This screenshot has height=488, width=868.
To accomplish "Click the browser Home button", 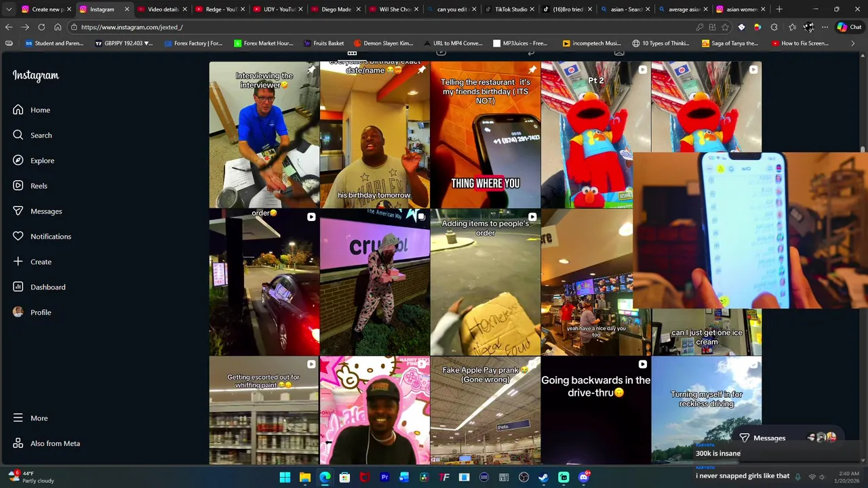I will point(58,27).
